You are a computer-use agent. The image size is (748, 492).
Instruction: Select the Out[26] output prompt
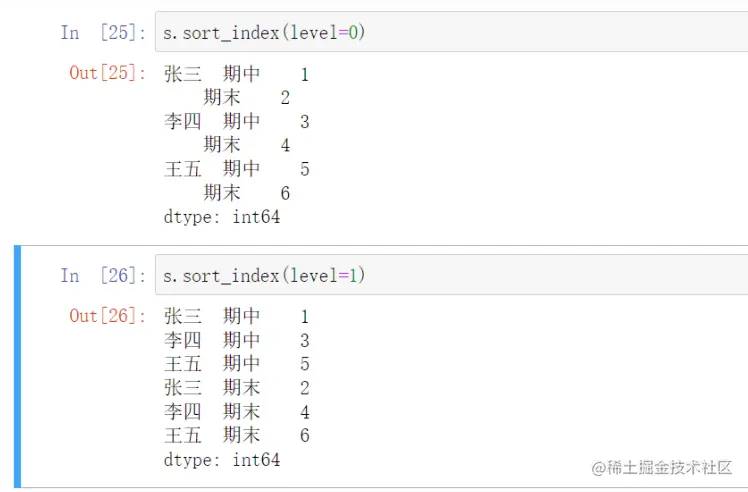point(107,316)
